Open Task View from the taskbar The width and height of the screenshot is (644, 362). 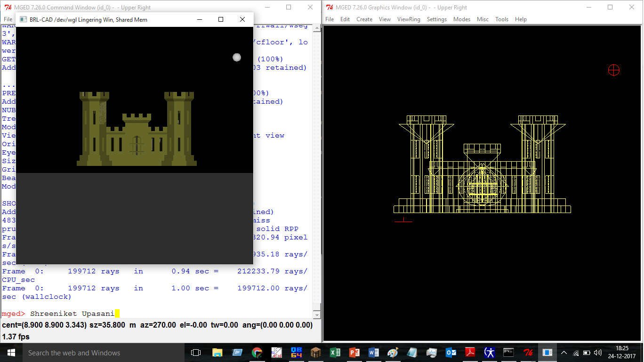(x=196, y=353)
